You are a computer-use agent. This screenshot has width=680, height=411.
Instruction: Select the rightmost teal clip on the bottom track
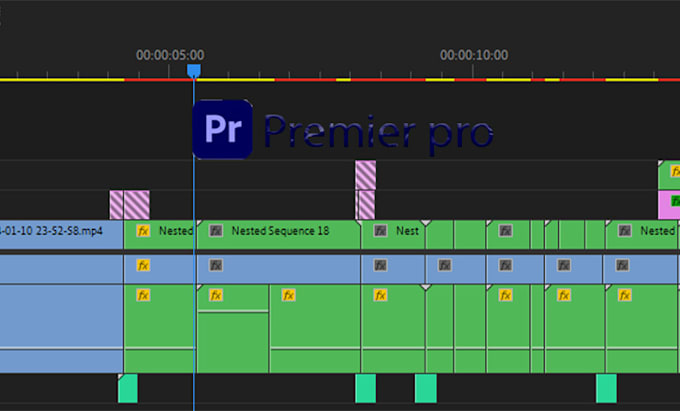(x=606, y=388)
